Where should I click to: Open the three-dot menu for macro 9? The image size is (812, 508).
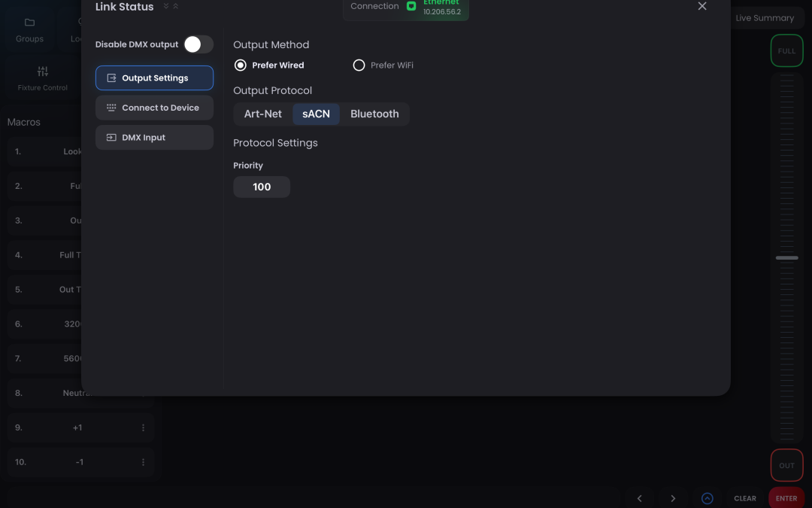pyautogui.click(x=143, y=427)
